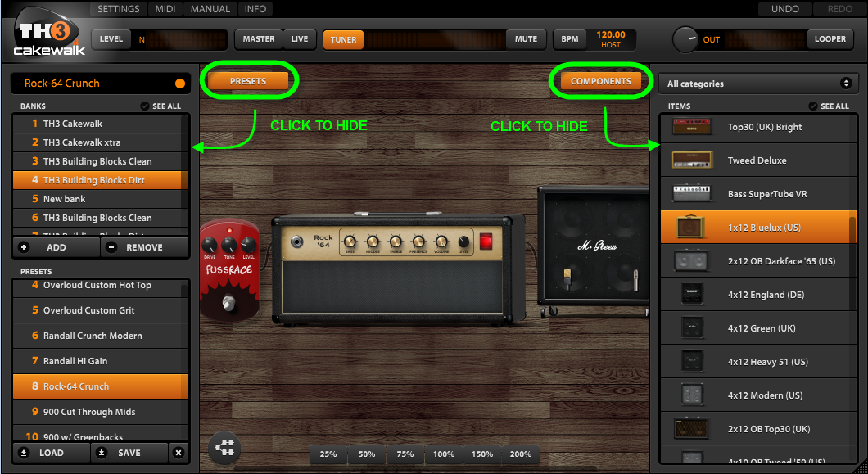Click the Fussrace DRIVE knob

pyautogui.click(x=210, y=245)
